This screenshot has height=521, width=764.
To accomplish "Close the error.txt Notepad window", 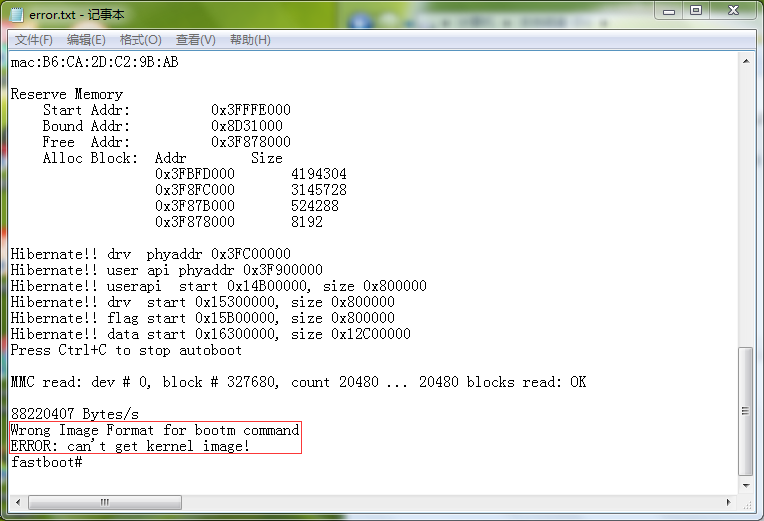I will (733, 11).
